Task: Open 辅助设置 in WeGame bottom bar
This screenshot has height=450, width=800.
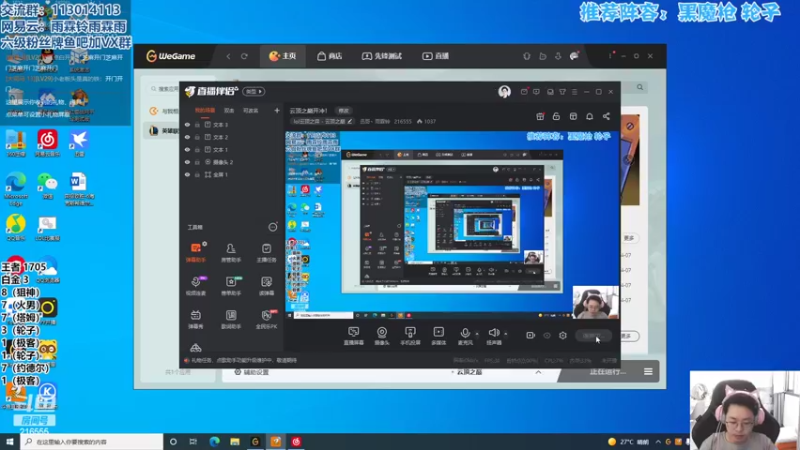Action: point(252,372)
